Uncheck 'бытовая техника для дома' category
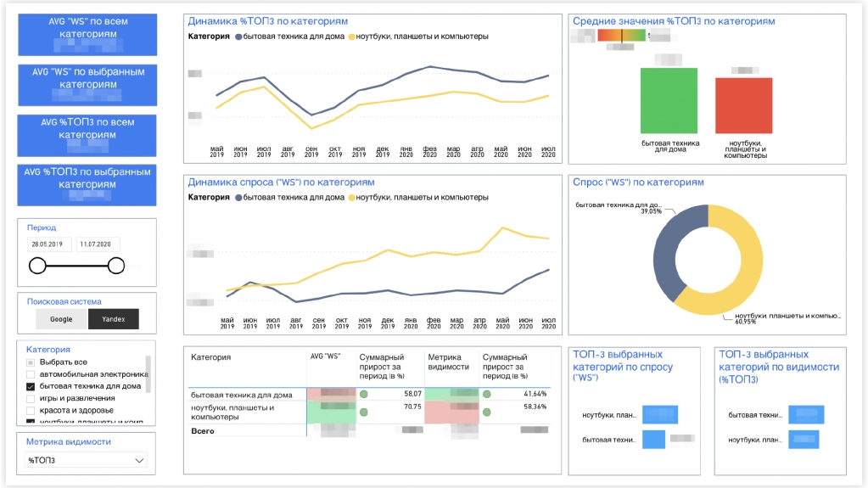 coord(31,387)
